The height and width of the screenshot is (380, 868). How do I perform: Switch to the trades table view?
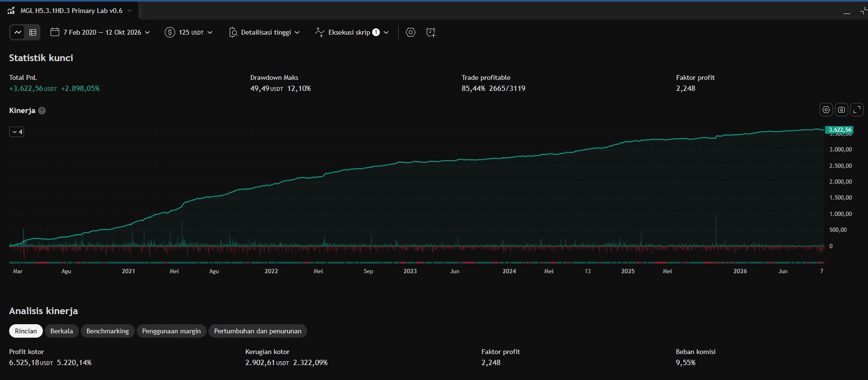[x=33, y=32]
